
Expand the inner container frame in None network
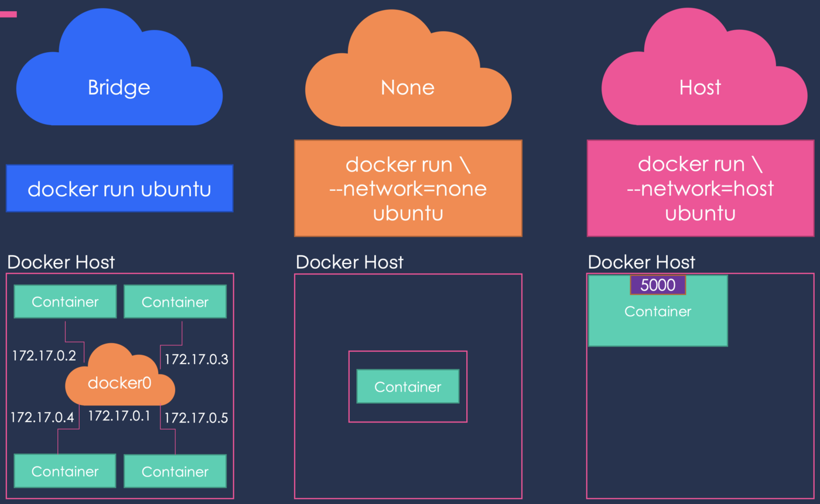[408, 357]
